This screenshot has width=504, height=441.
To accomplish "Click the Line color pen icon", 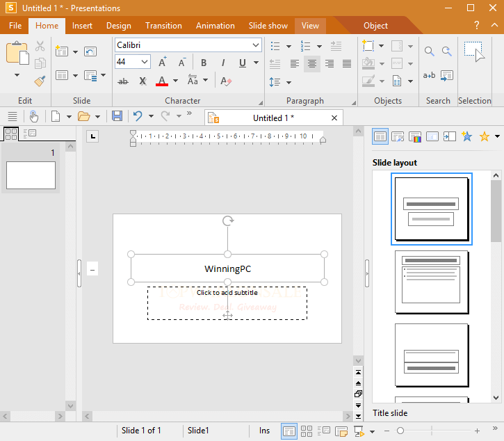I will pyautogui.click(x=368, y=81).
